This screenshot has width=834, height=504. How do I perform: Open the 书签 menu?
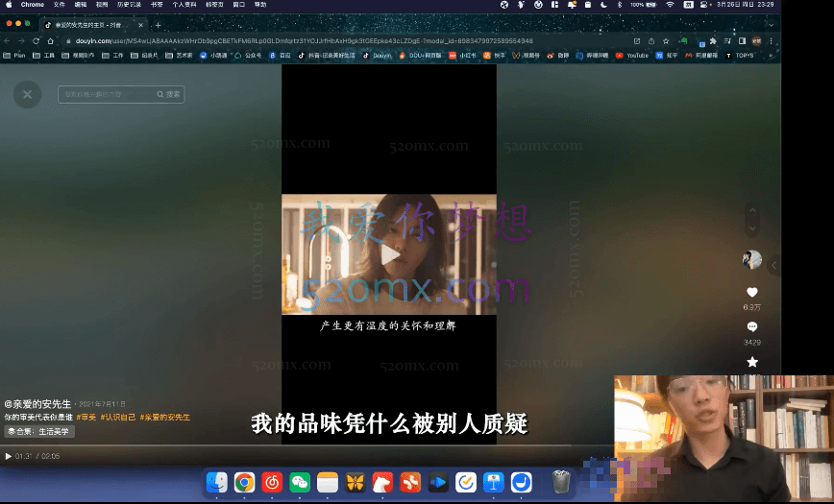pyautogui.click(x=157, y=4)
